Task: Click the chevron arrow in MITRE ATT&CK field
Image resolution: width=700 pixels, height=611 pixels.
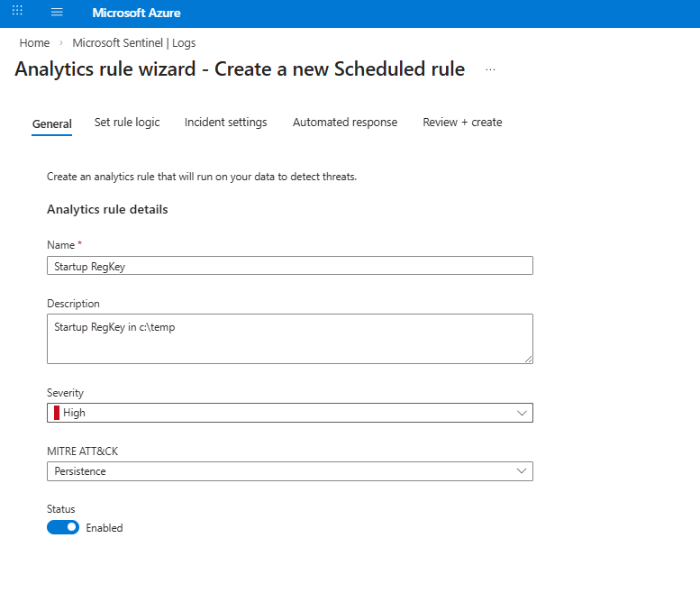Action: (521, 471)
